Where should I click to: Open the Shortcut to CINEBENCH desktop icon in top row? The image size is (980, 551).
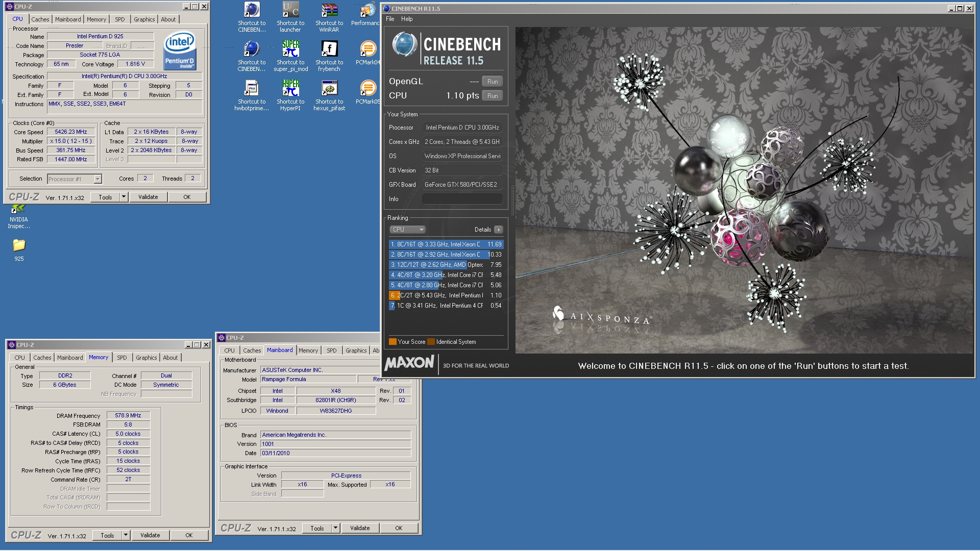point(252,17)
